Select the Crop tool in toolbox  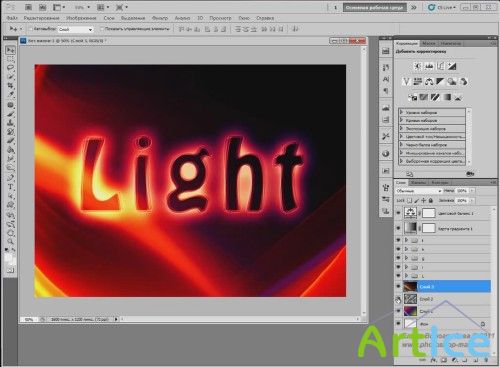[11, 86]
